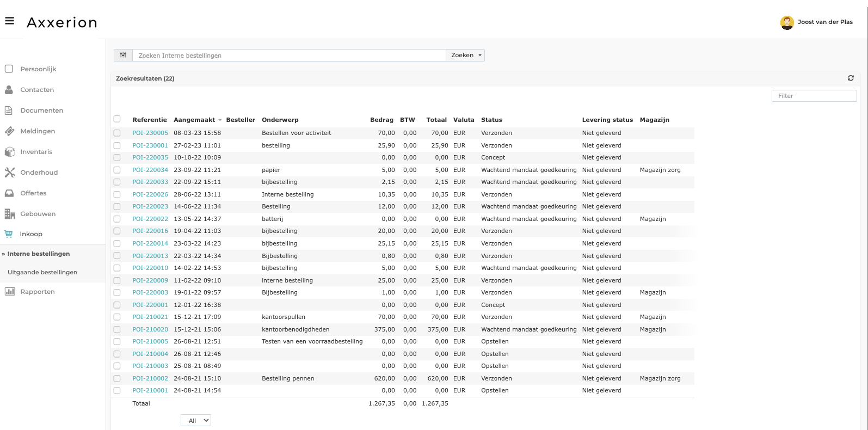
Task: Open Inventaris via its box icon
Action: [9, 152]
